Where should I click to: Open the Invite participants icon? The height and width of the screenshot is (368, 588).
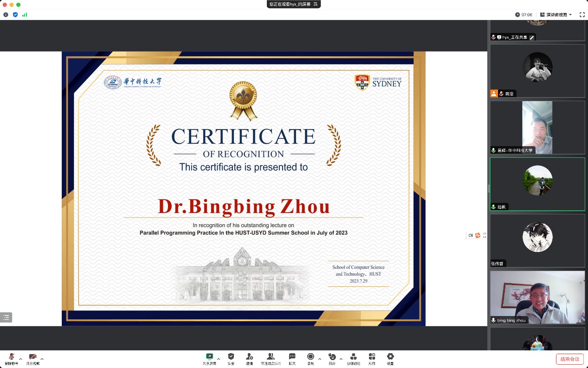click(x=249, y=357)
